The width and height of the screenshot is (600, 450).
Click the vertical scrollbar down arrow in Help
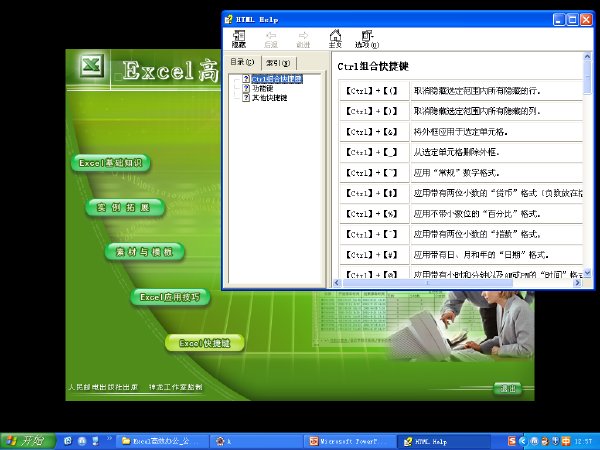tap(587, 273)
